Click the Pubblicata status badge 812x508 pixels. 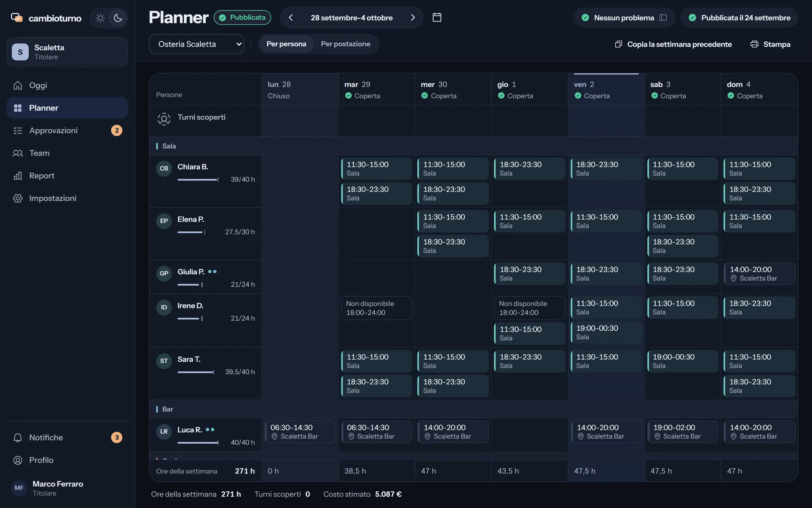coord(242,17)
